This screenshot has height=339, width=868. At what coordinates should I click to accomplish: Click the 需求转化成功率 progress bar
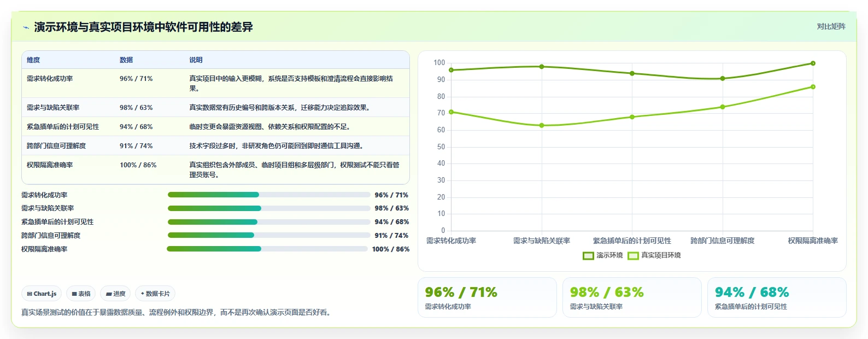pyautogui.click(x=269, y=195)
